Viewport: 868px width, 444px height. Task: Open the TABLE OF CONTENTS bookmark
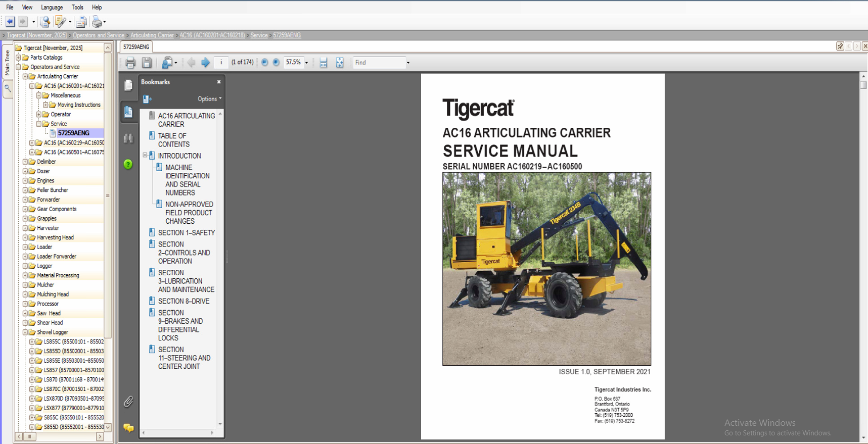[174, 140]
